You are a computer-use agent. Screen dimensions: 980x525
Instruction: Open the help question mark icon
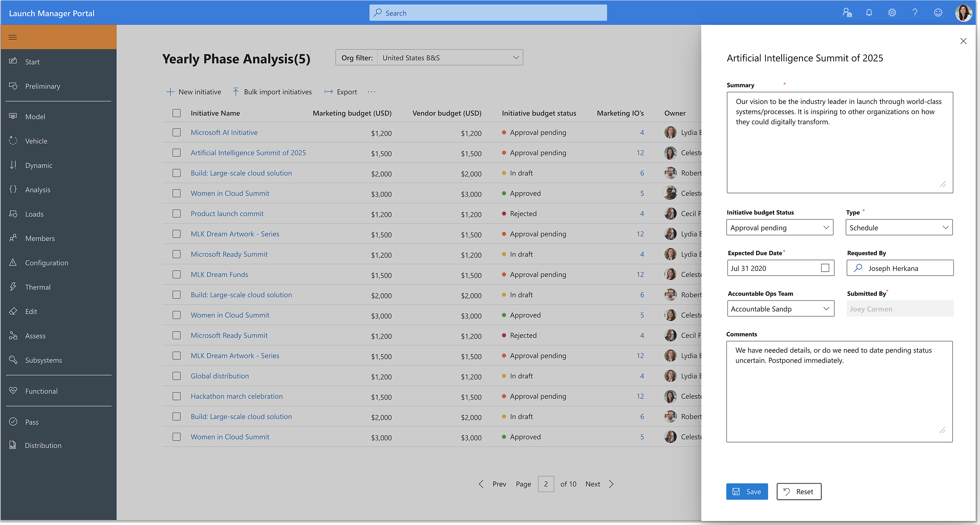(915, 13)
